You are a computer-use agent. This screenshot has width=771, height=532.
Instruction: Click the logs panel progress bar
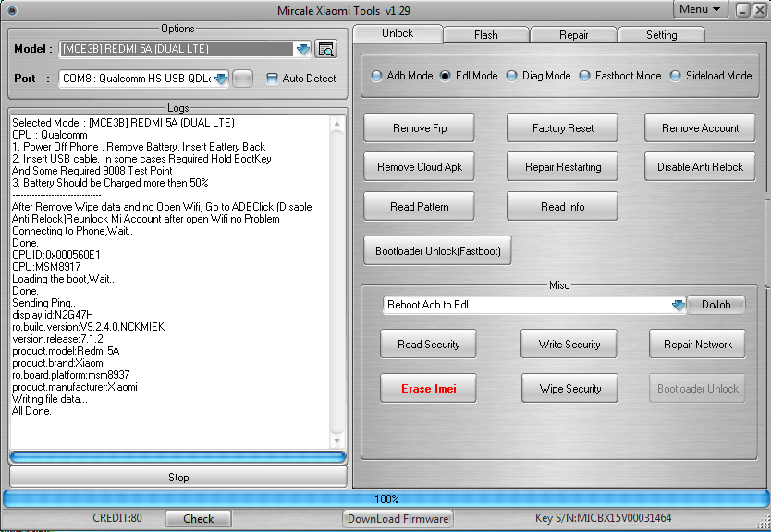(x=178, y=457)
